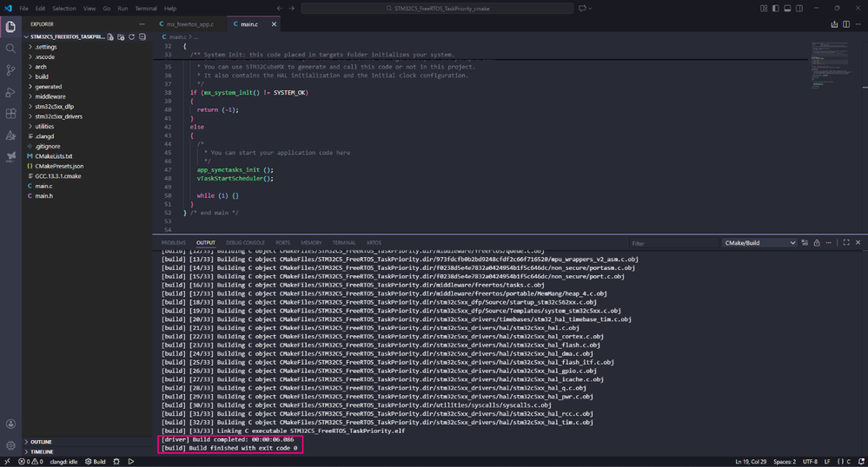The image size is (868, 467).
Task: Open editor more actions ellipsis
Action: click(x=858, y=24)
